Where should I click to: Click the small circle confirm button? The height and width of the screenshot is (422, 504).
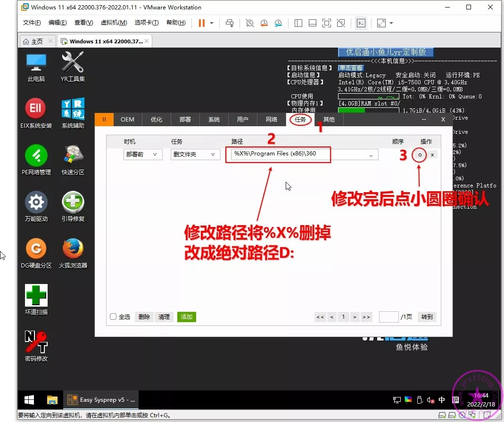(420, 154)
